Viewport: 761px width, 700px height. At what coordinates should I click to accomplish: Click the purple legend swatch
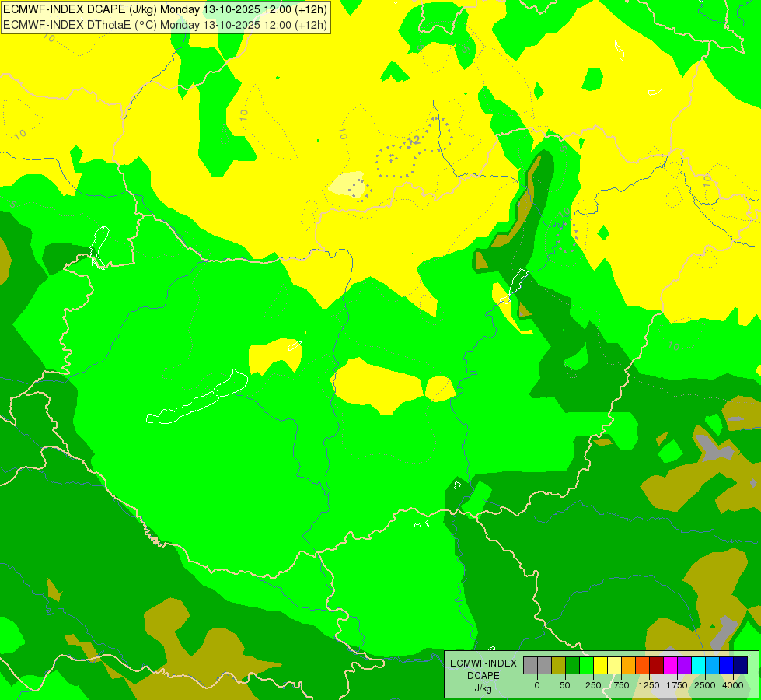pos(684,665)
